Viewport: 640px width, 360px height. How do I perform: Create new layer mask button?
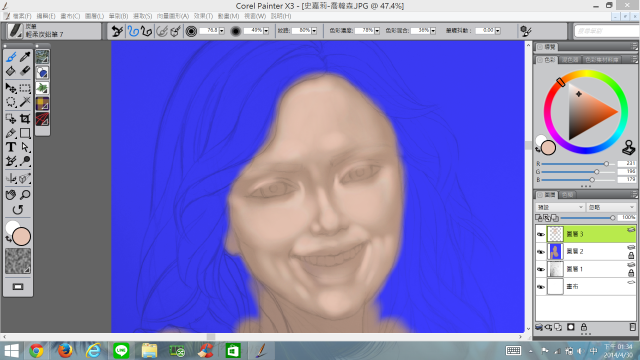point(571,327)
